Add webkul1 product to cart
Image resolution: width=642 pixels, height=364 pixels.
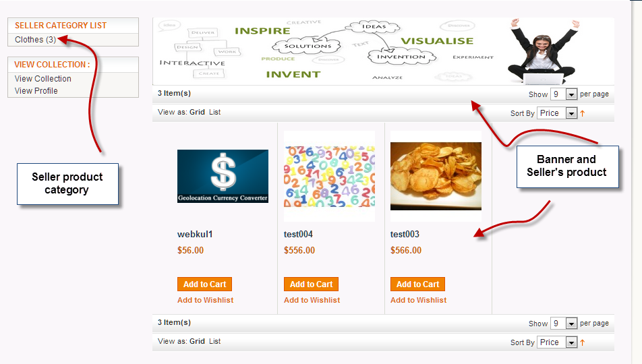(205, 284)
